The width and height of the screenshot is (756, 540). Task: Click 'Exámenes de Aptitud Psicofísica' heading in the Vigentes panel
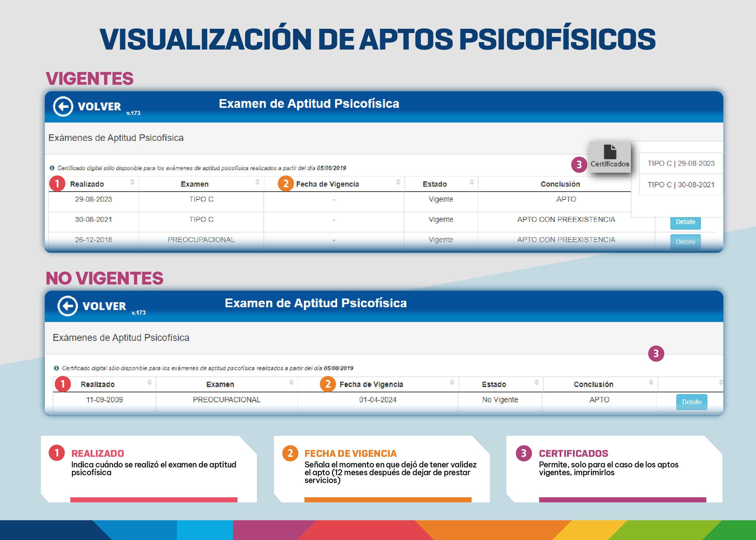[116, 138]
